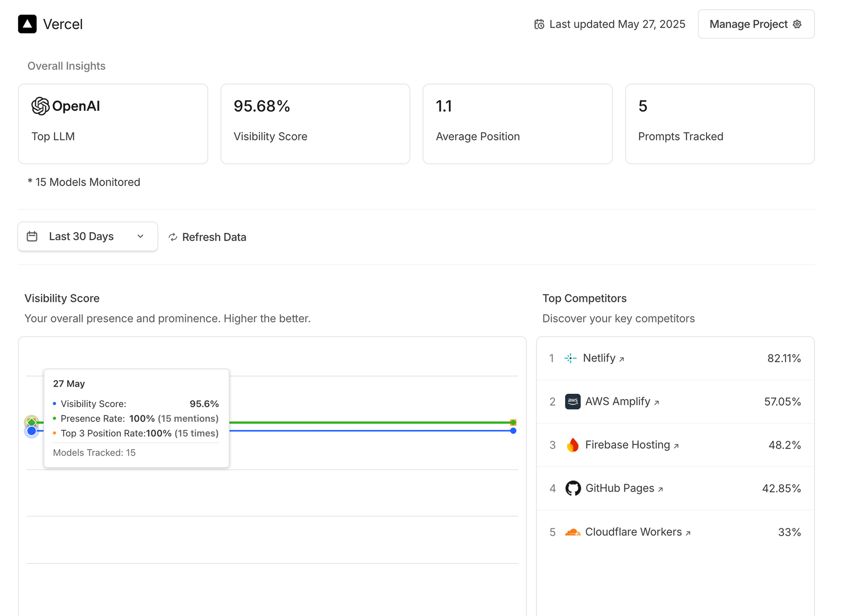Viewport: 841px width, 616px height.
Task: Click the tooltip '95.6%' visibility value
Action: pos(204,404)
